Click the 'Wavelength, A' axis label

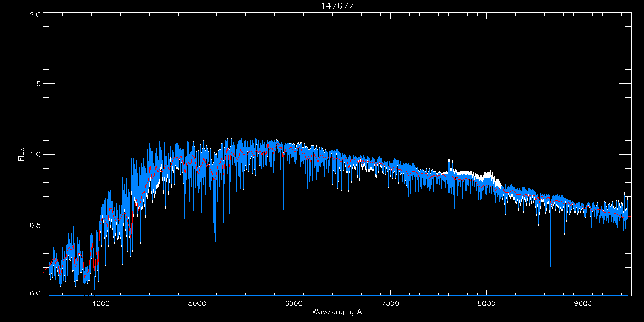(336, 312)
